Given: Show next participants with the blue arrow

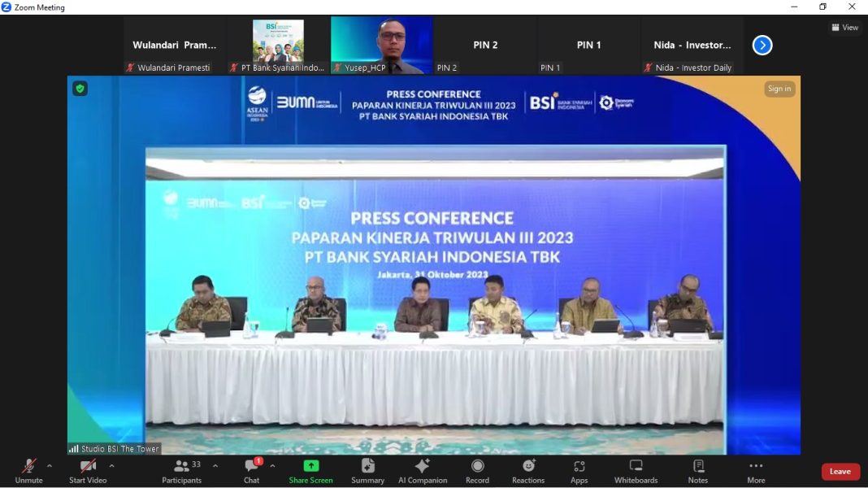Looking at the screenshot, I should point(762,46).
